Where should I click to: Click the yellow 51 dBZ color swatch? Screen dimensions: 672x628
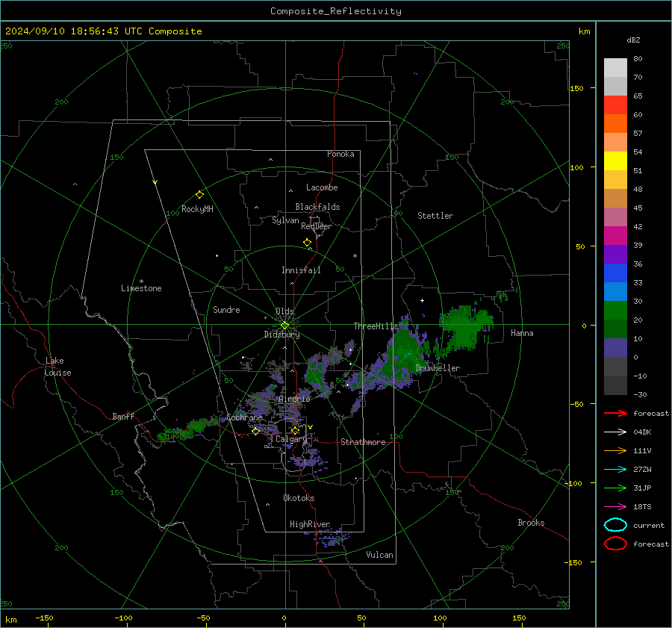[615, 161]
